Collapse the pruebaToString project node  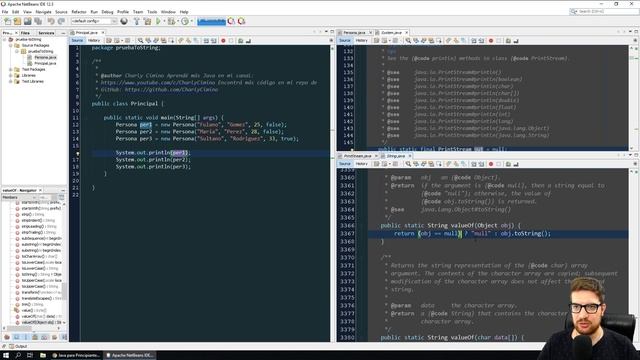pyautogui.click(x=4, y=40)
